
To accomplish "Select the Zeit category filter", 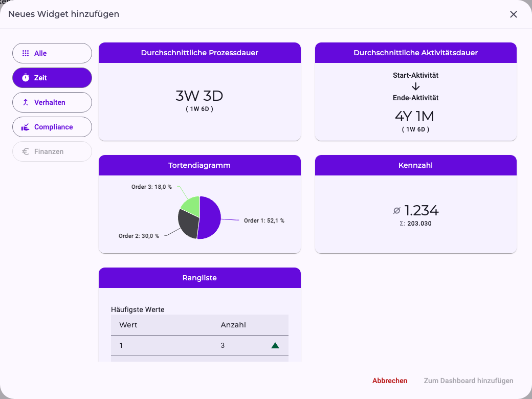I will point(52,78).
